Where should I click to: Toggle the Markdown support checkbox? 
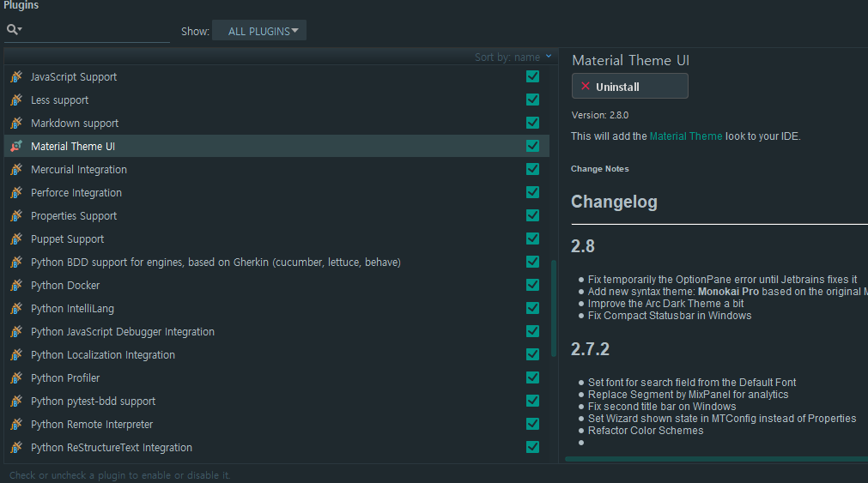click(x=532, y=123)
